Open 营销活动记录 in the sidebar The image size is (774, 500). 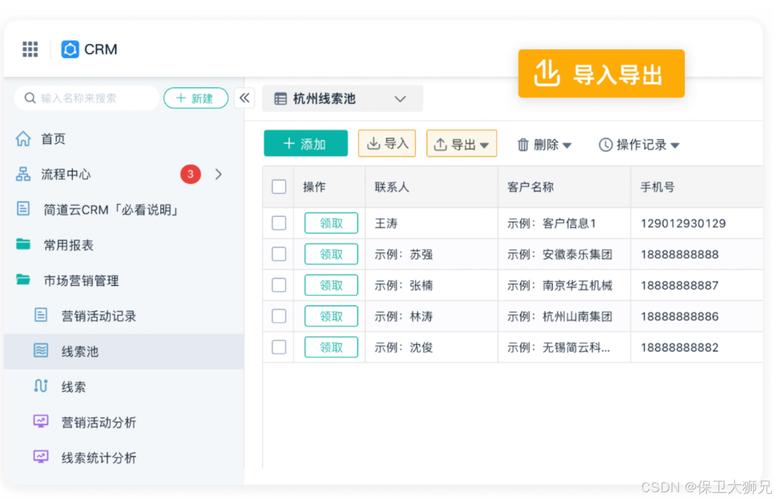[x=98, y=316]
